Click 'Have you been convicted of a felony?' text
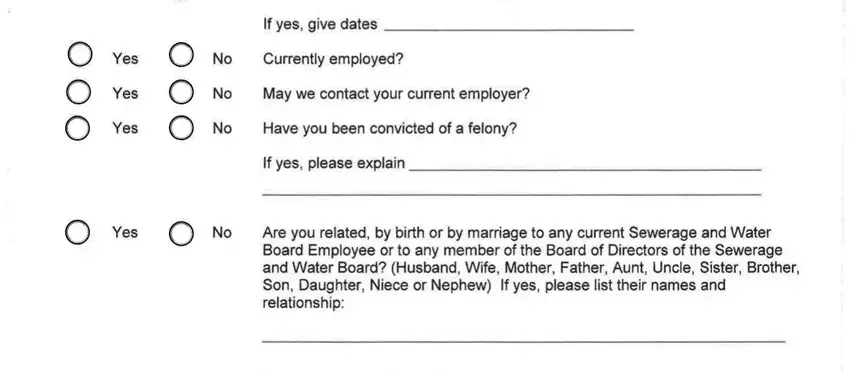This screenshot has height=373, width=850. (x=390, y=128)
